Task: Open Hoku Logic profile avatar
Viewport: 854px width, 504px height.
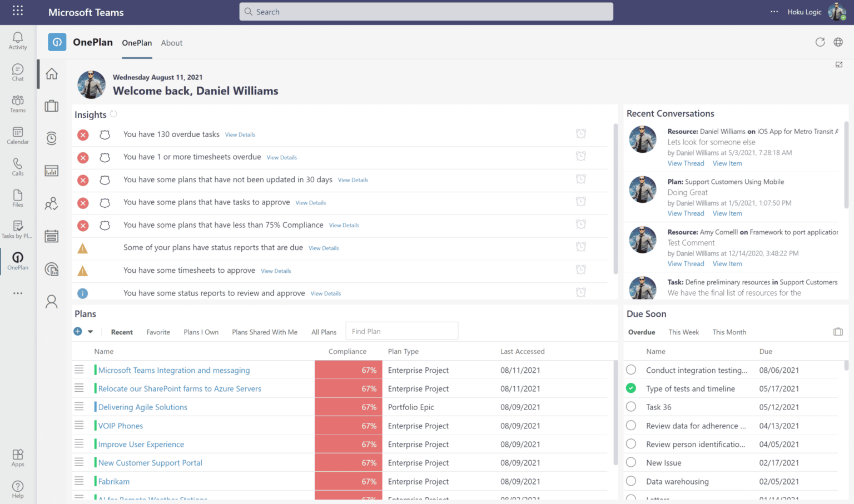Action: 837,12
